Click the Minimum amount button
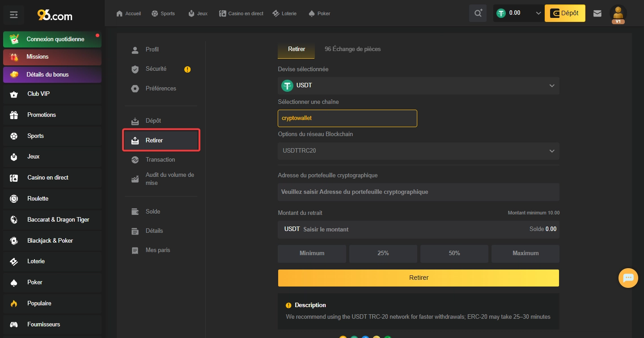Screen dimensions: 644x338 pos(312,253)
